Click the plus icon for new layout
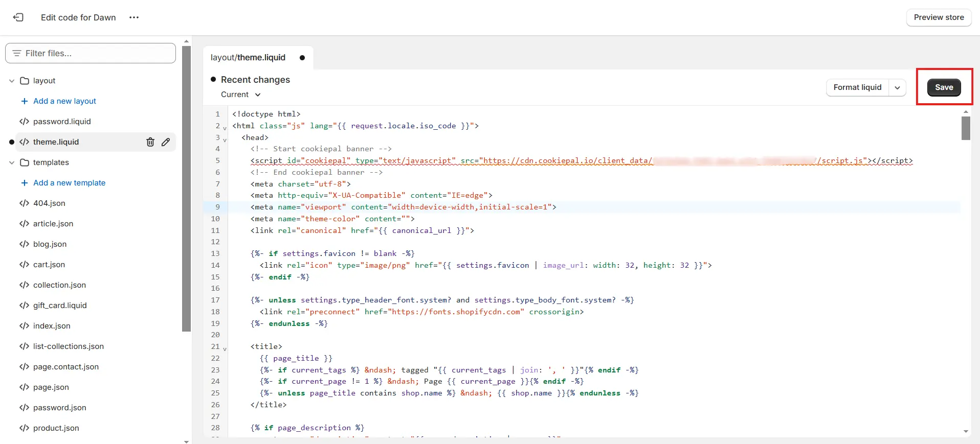 [x=24, y=101]
